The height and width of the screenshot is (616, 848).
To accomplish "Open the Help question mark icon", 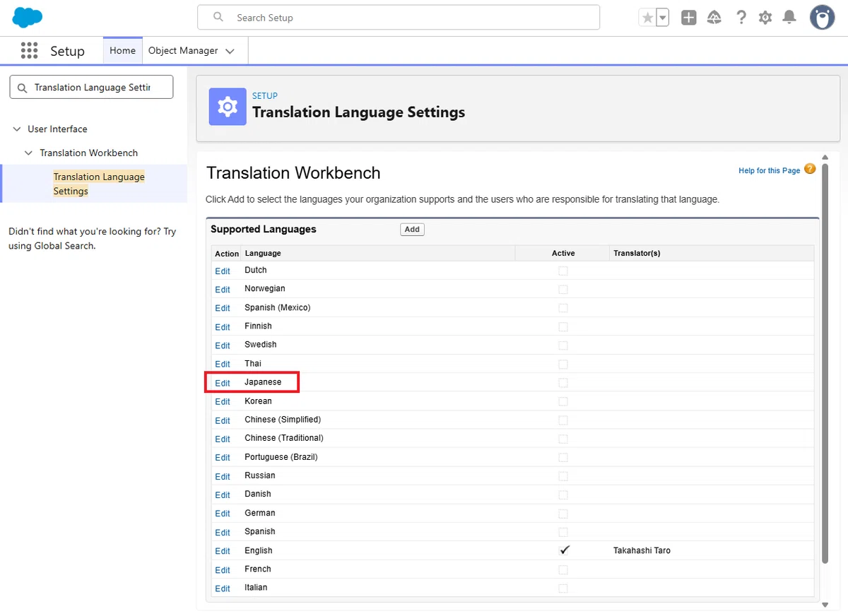I will [741, 18].
